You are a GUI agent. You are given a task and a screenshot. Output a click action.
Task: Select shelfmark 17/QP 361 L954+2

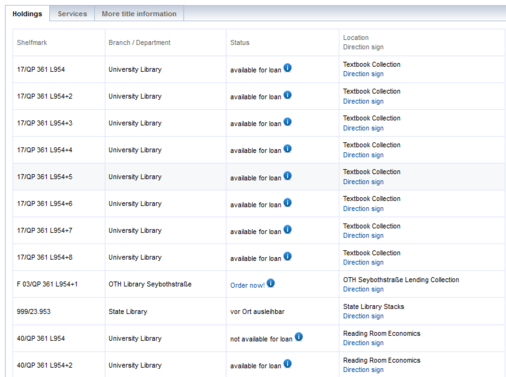click(x=44, y=96)
